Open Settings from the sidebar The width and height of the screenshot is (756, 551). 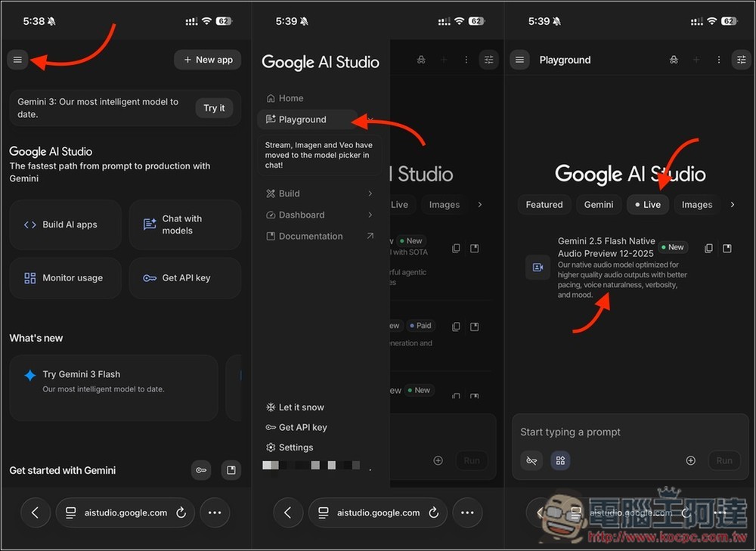295,447
